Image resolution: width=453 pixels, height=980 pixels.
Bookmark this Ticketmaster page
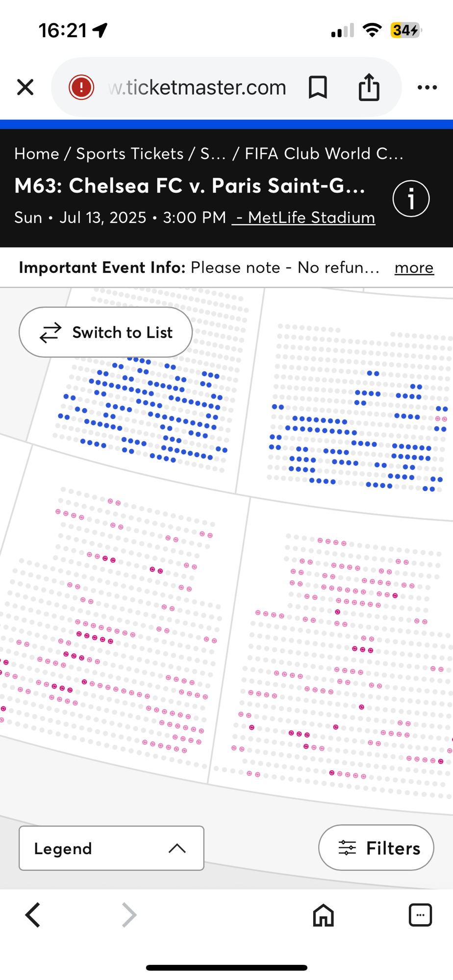coord(318,87)
